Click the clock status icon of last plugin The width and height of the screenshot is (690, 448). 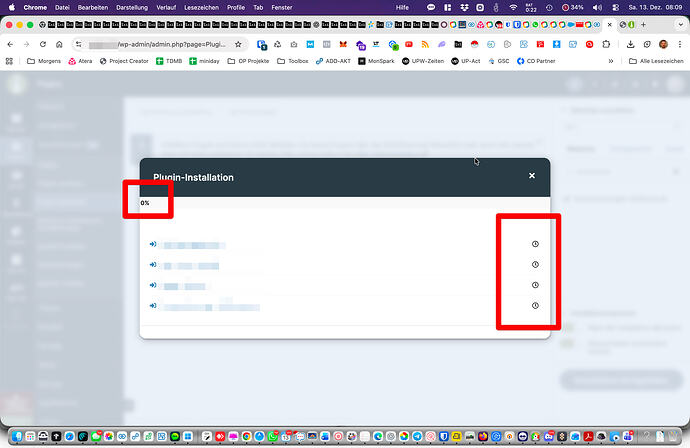(535, 305)
